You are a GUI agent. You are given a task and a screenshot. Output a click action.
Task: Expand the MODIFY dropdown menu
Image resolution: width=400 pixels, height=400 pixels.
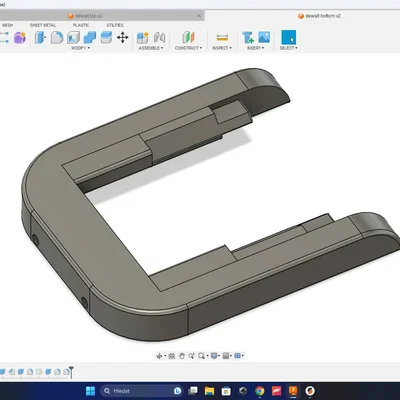click(x=81, y=48)
